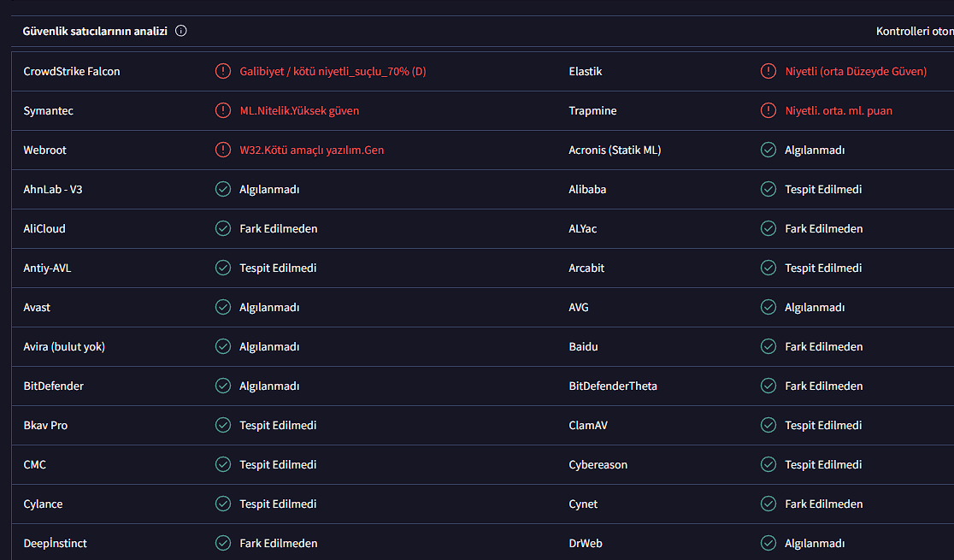Click the red alert icon for Trapmine
The image size is (954, 560).
point(768,110)
